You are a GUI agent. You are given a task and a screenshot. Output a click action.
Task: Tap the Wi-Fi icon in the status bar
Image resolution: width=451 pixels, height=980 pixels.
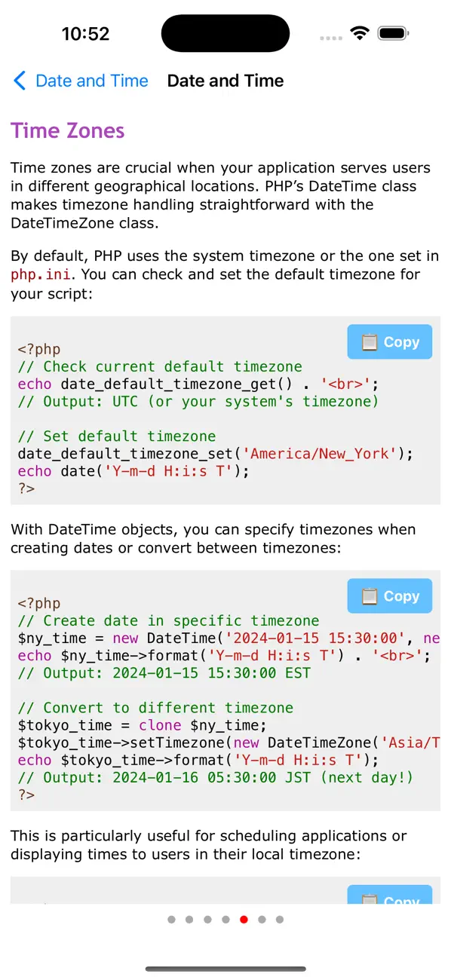[x=360, y=32]
